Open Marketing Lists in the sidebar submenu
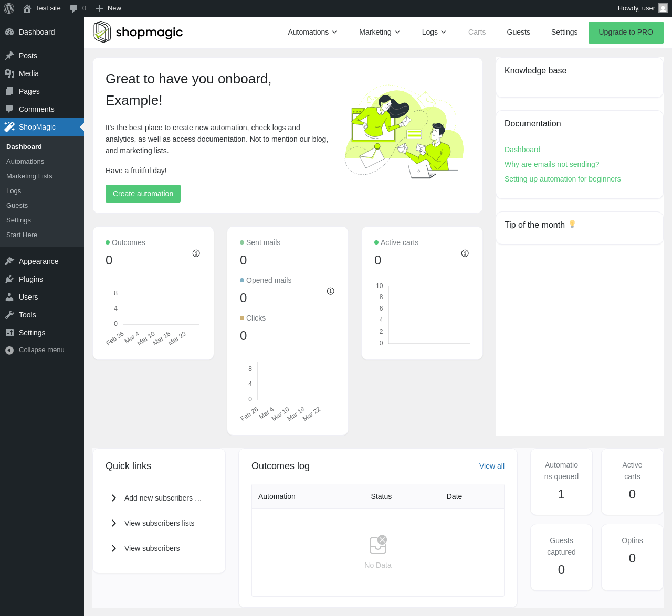The height and width of the screenshot is (616, 672). pyautogui.click(x=29, y=176)
